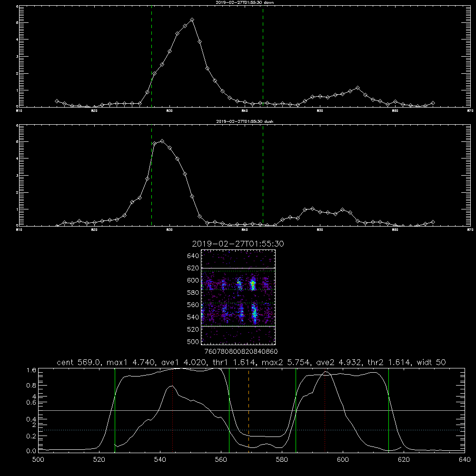Click the green vertical line near 615
Viewport: 476px width, 476px height.
click(388, 410)
